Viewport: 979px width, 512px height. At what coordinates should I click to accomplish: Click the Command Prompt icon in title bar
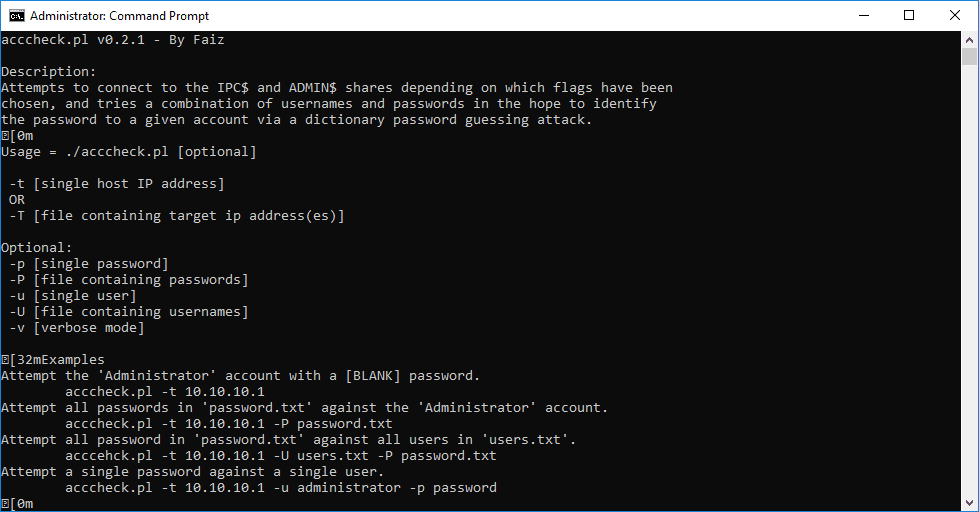coord(15,15)
